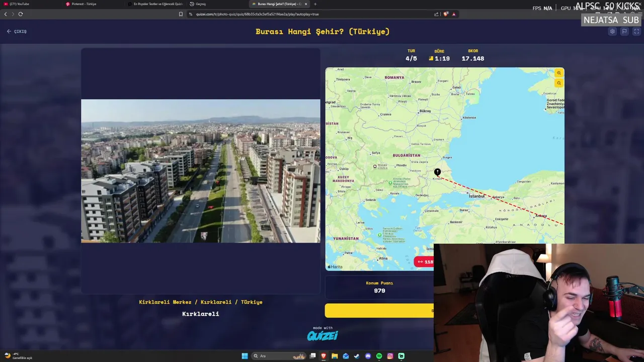Open the quiz settings gear icon
This screenshot has height=362, width=644.
(x=612, y=31)
